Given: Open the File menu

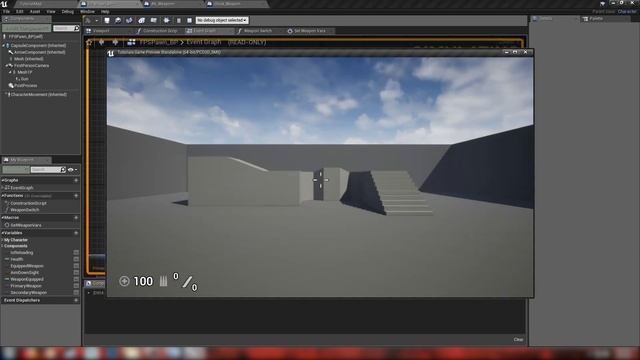Looking at the screenshot, I should click(7, 11).
